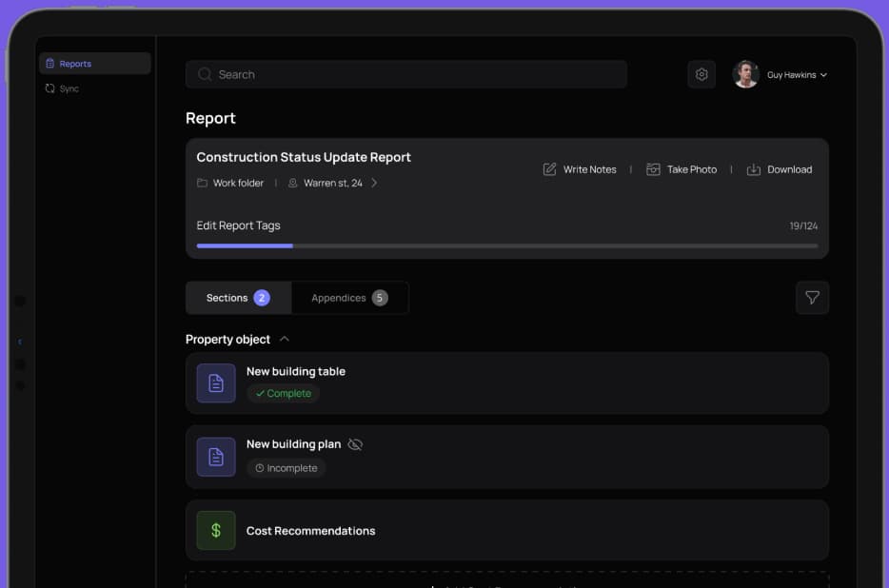889x588 pixels.
Task: Open the Guy Hawkins user dropdown
Action: tap(823, 75)
